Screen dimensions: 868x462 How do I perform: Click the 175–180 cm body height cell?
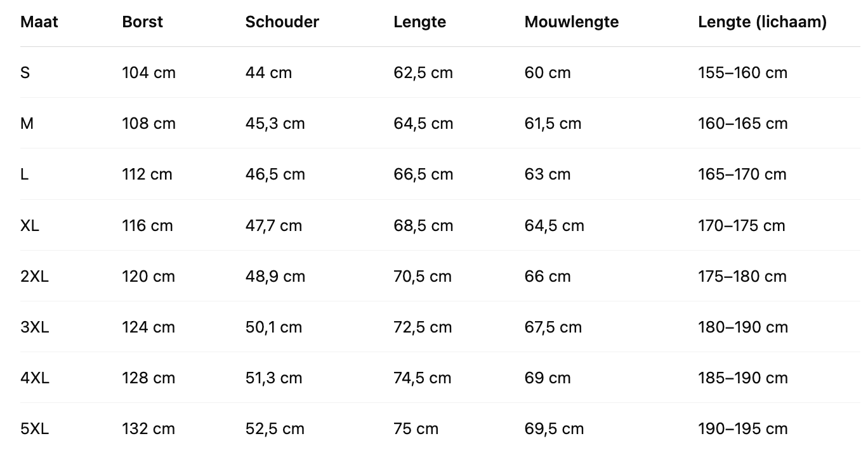[742, 276]
